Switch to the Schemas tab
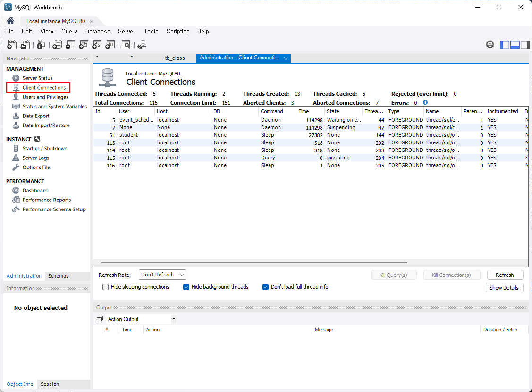This screenshot has width=532, height=392. tap(59, 276)
